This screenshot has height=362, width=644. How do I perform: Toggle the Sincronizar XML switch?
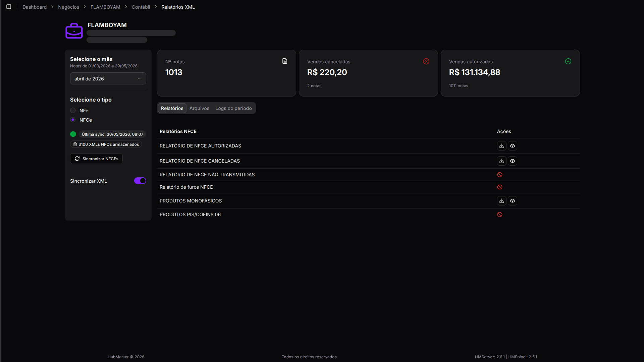pyautogui.click(x=140, y=181)
